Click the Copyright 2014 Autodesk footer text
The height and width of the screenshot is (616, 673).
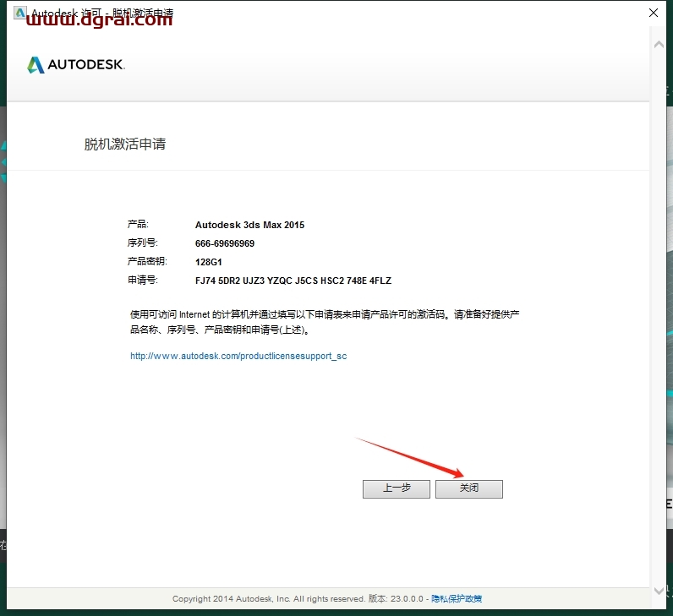pyautogui.click(x=268, y=598)
